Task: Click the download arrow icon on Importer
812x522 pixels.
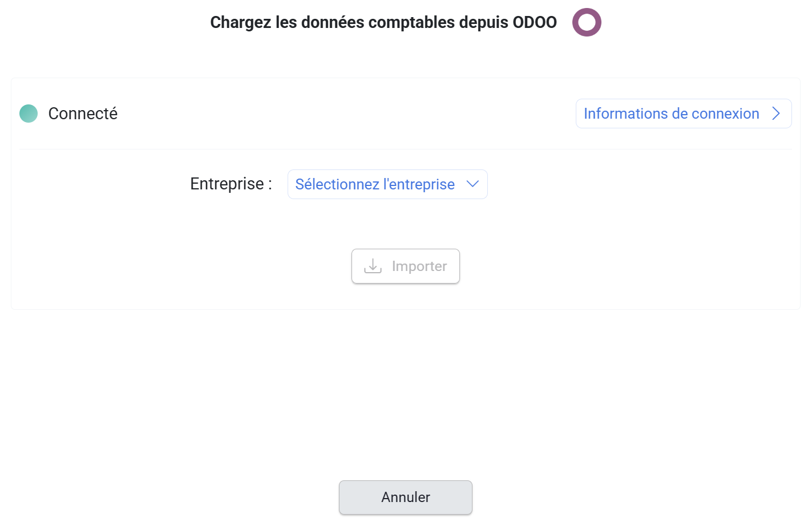Action: pos(373,266)
